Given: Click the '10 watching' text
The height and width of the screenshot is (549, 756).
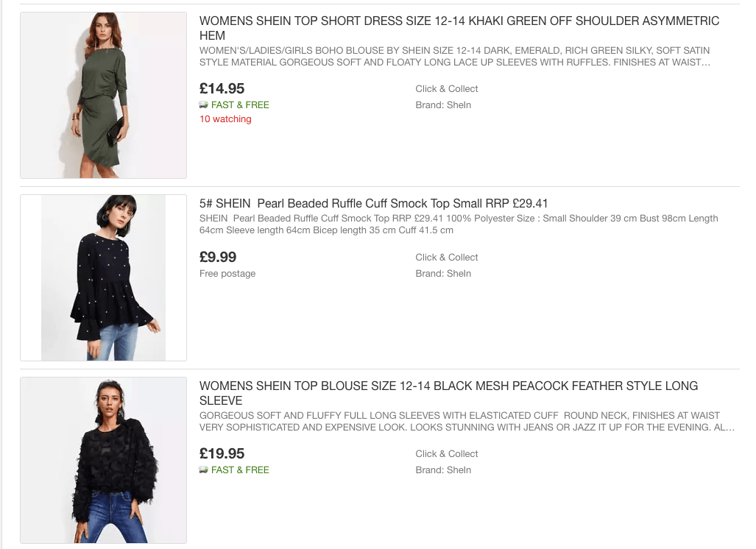Looking at the screenshot, I should (x=225, y=119).
